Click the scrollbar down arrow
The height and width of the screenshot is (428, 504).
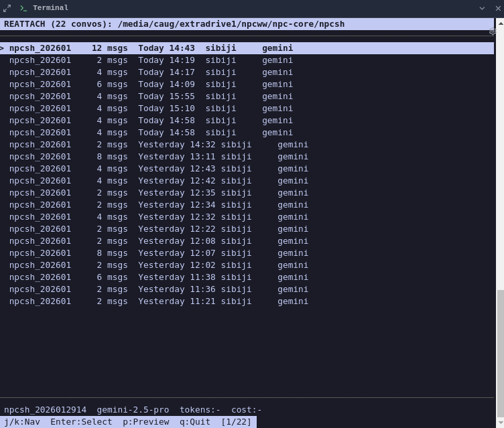click(501, 423)
